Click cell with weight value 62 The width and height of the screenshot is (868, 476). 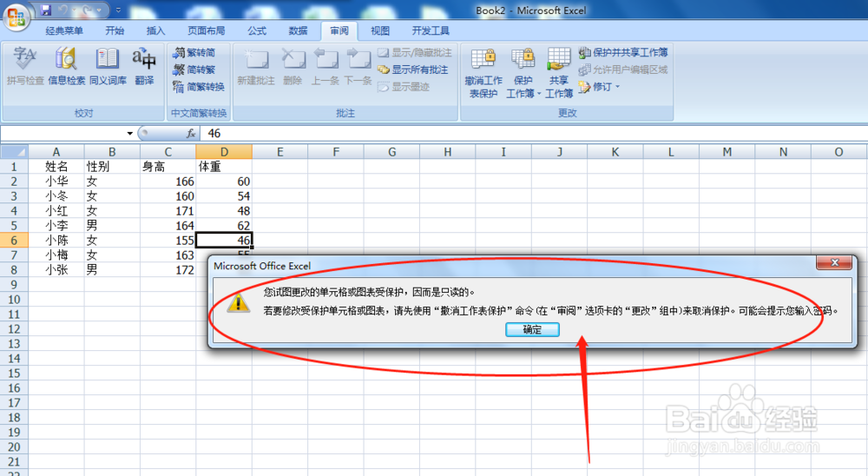pyautogui.click(x=224, y=226)
